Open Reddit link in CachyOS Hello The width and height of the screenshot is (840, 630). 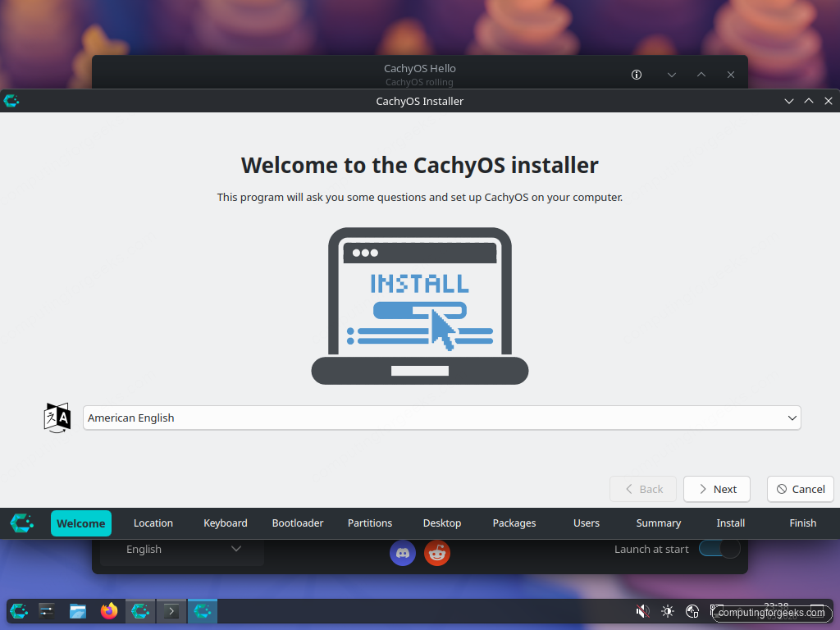tap(437, 553)
